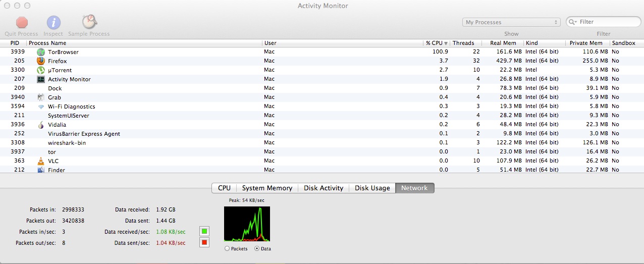The image size is (644, 264).
Task: Click the 1.04 KB/sec sent rate
Action: click(170, 243)
